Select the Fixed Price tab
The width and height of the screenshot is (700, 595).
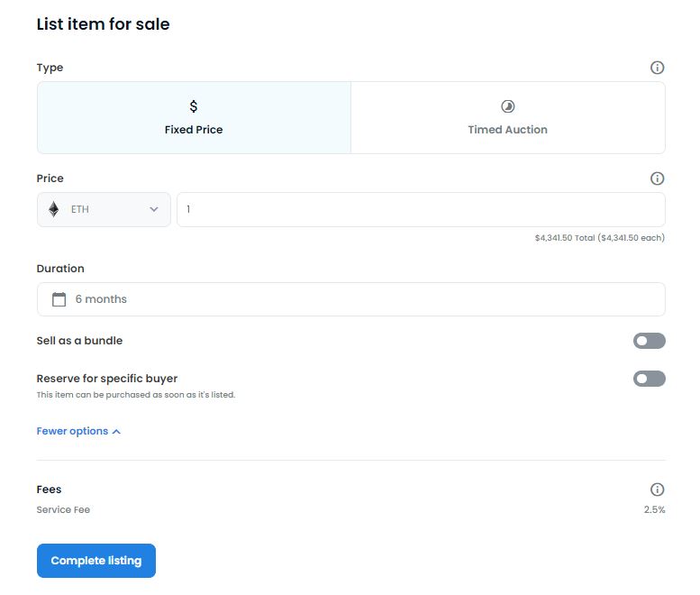point(194,117)
